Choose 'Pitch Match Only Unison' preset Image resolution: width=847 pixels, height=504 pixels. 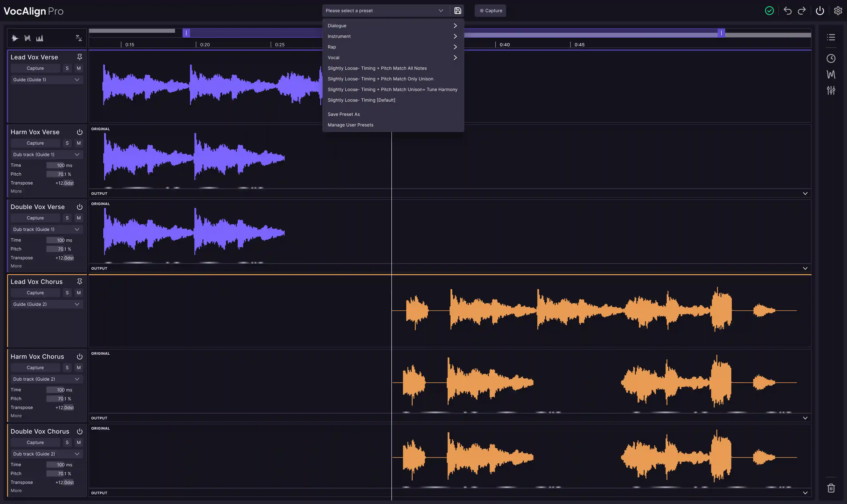coord(393,79)
